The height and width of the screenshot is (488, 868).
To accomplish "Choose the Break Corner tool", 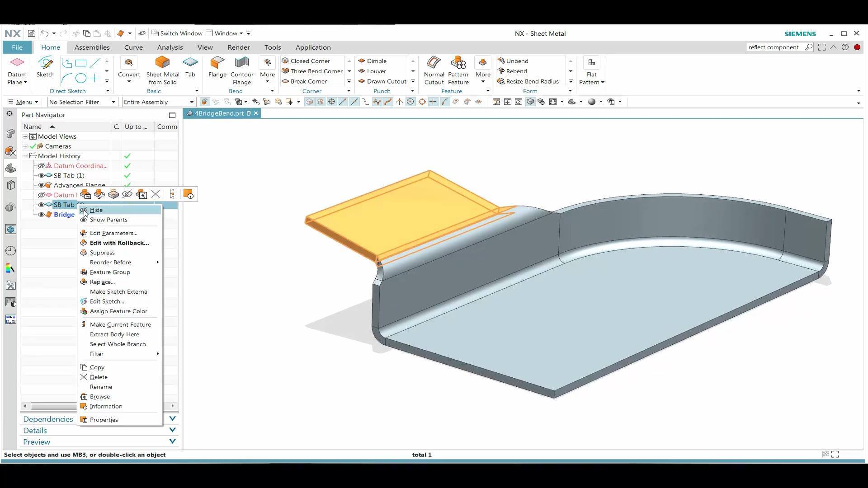I will 304,81.
